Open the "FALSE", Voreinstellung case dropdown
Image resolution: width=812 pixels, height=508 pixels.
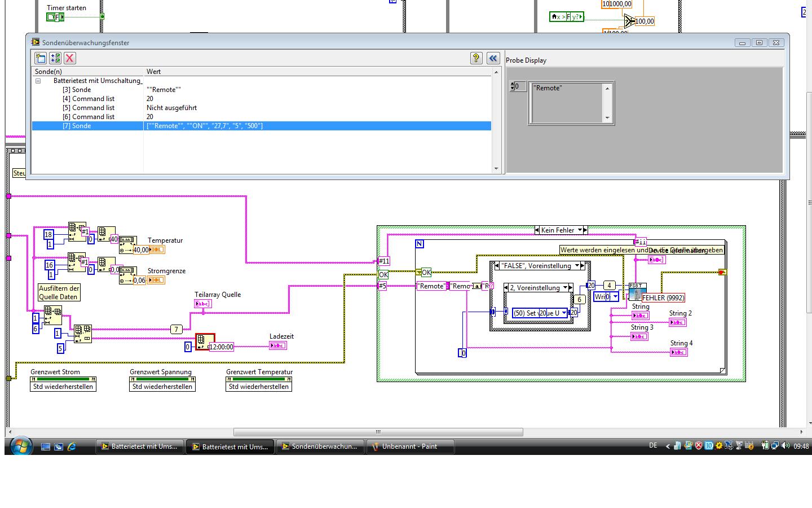(x=577, y=266)
